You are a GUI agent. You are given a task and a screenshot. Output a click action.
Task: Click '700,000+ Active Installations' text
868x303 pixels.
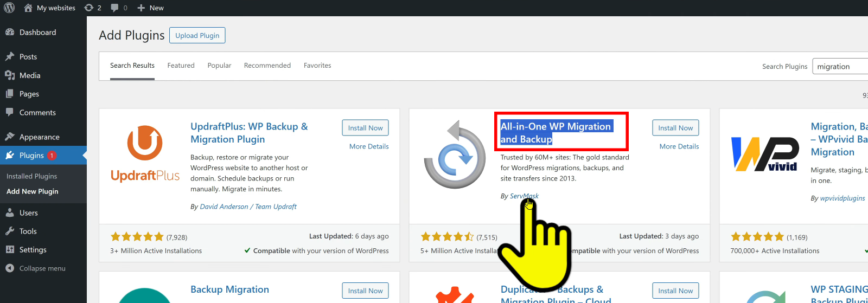coord(775,251)
